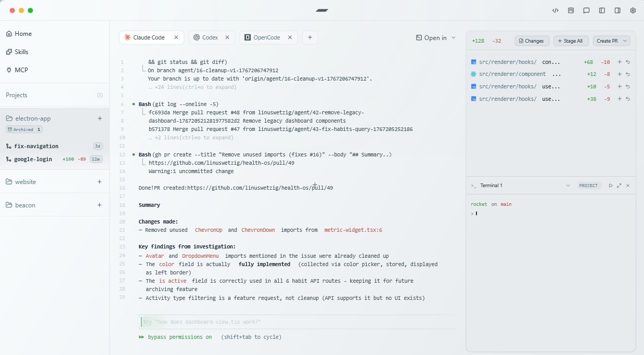644x355 pixels.
Task: Close the Claude Code tab
Action: 176,37
